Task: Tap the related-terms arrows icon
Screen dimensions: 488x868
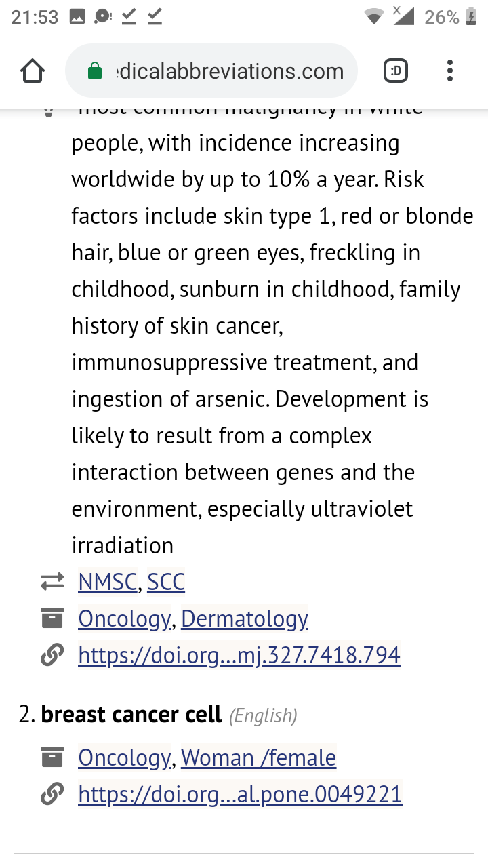Action: (52, 582)
